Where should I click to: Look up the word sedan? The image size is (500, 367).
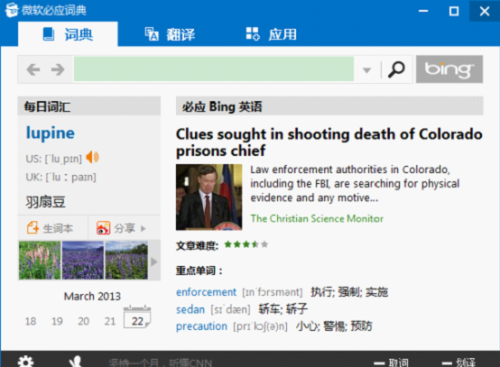(190, 309)
